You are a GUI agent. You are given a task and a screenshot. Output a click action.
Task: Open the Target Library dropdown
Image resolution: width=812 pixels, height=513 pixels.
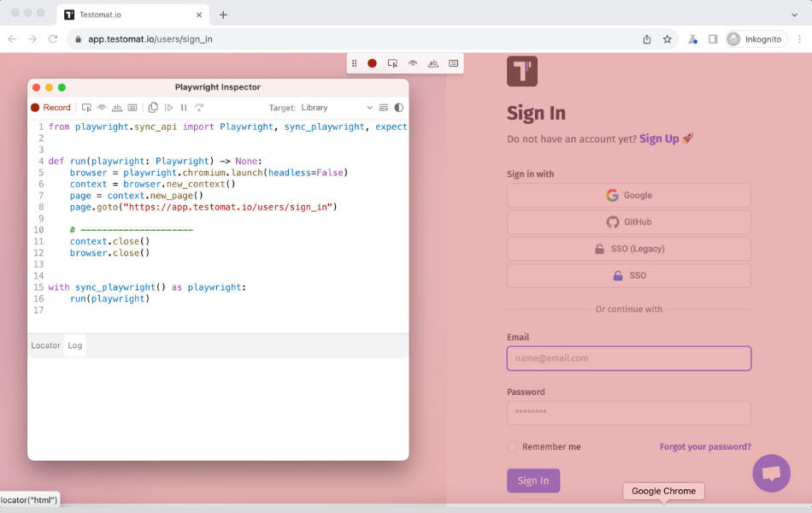pos(337,108)
